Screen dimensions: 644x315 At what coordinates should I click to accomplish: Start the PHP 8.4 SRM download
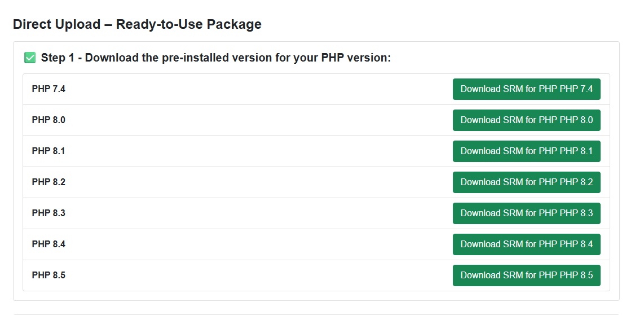(x=526, y=244)
